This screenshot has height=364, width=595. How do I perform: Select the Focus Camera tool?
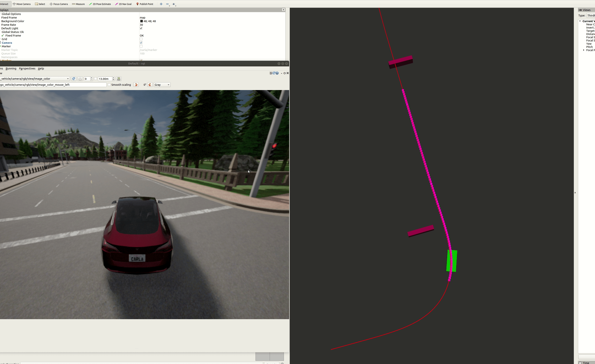pyautogui.click(x=60, y=4)
